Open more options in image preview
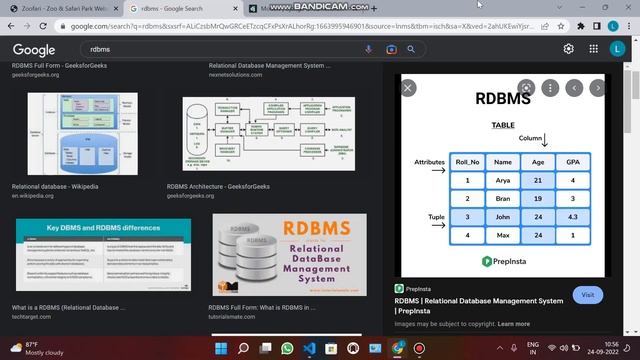 coord(550,88)
